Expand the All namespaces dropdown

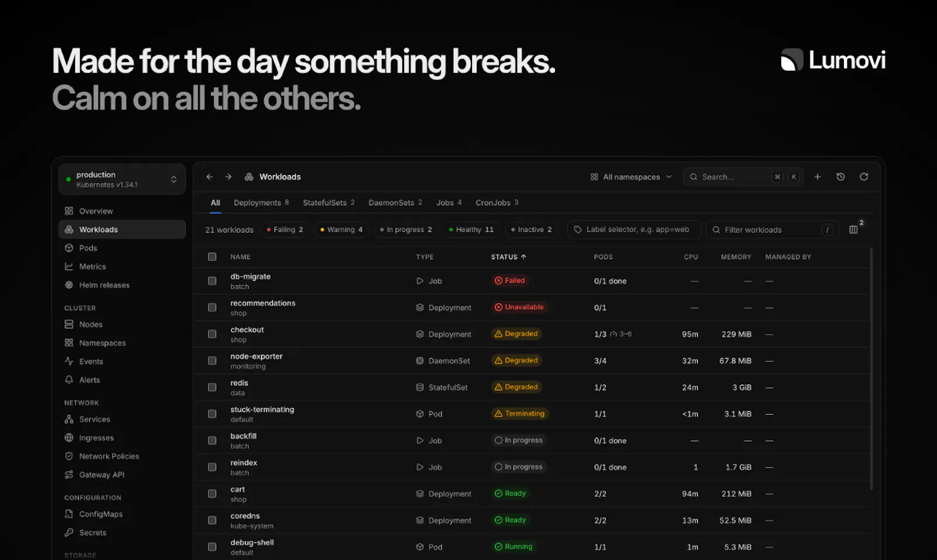coord(631,177)
